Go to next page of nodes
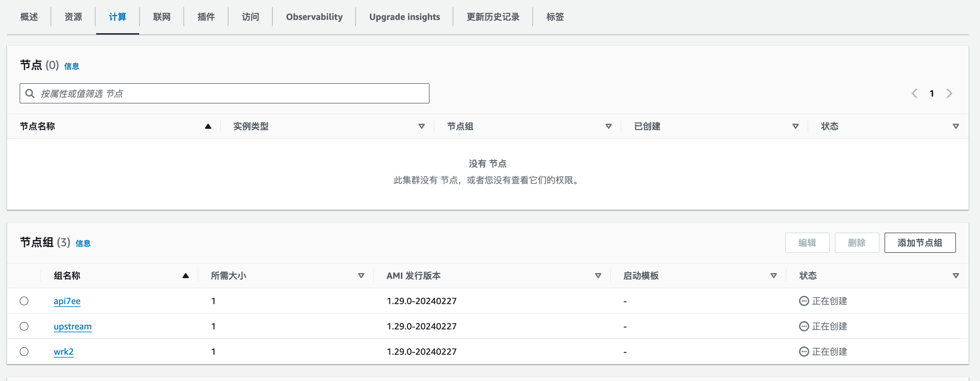This screenshot has height=381, width=980. pyautogui.click(x=949, y=93)
